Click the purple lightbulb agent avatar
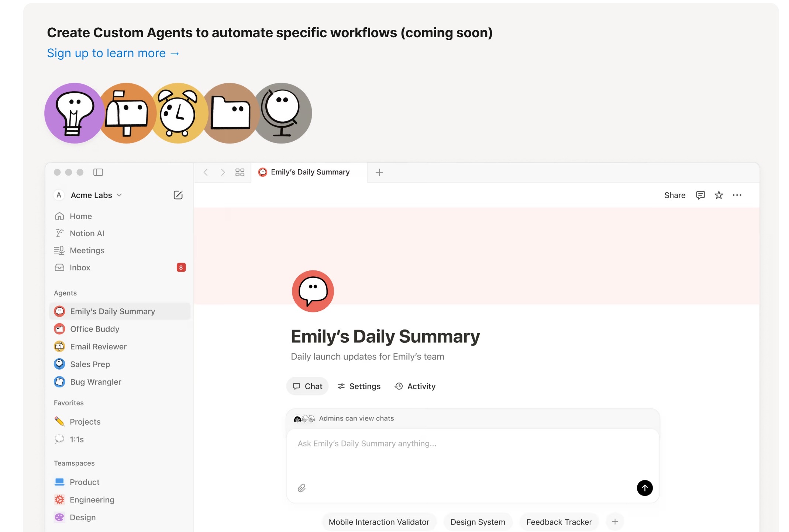 [x=75, y=113]
